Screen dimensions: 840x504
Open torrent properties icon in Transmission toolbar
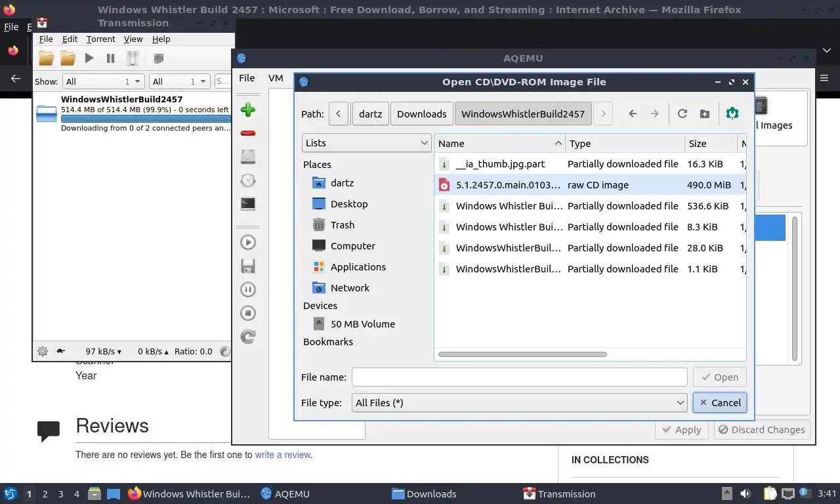pyautogui.click(x=158, y=58)
